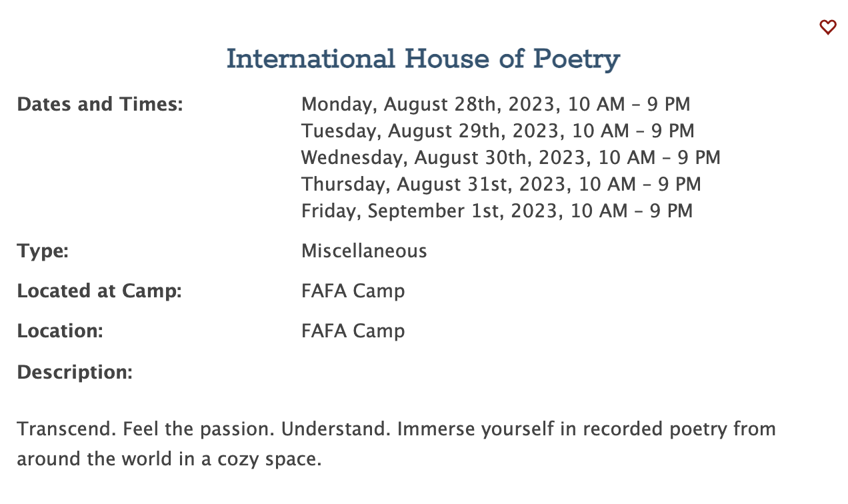Select the Friday, September 1st date line
Image resolution: width=848 pixels, height=504 pixels.
(x=497, y=211)
